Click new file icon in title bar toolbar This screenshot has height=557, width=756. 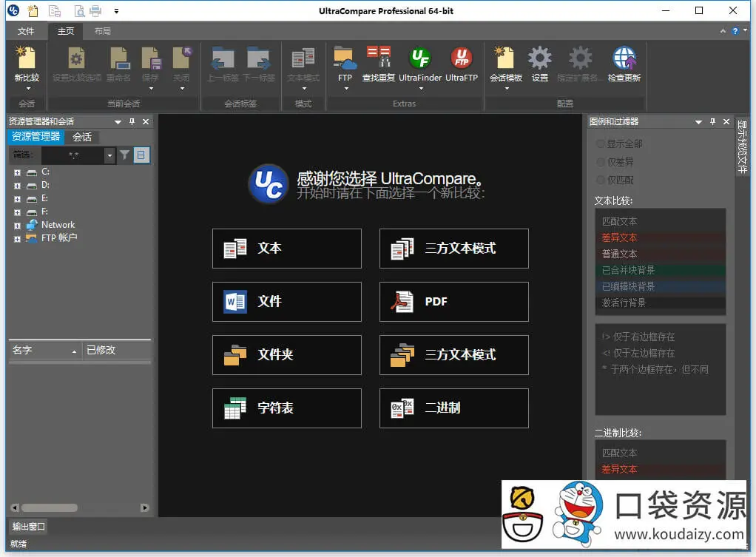tap(33, 10)
